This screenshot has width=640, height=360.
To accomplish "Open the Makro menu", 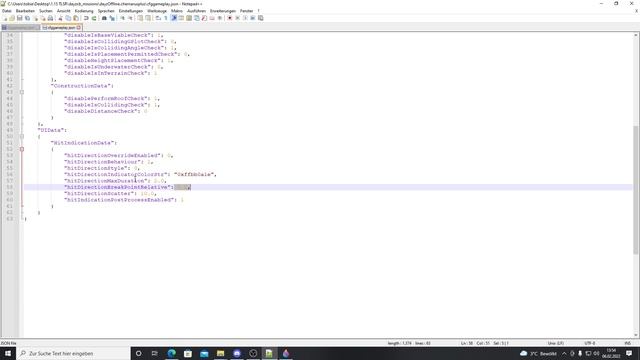I will (177, 11).
